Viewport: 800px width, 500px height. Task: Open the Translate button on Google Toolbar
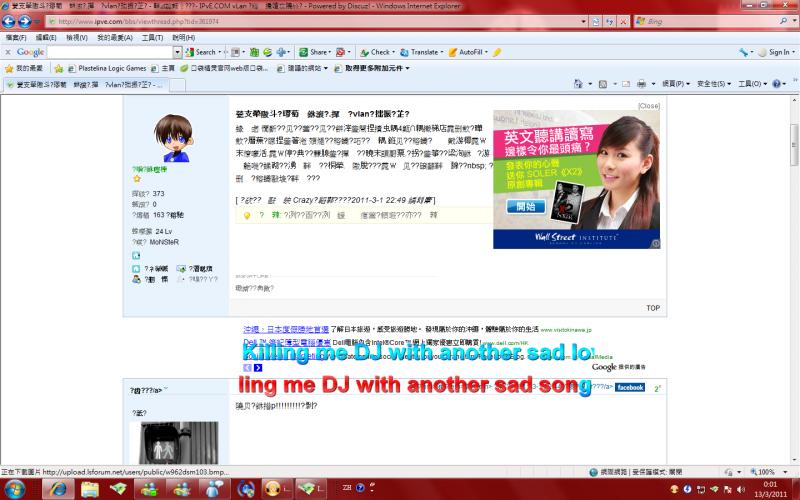(x=421, y=52)
